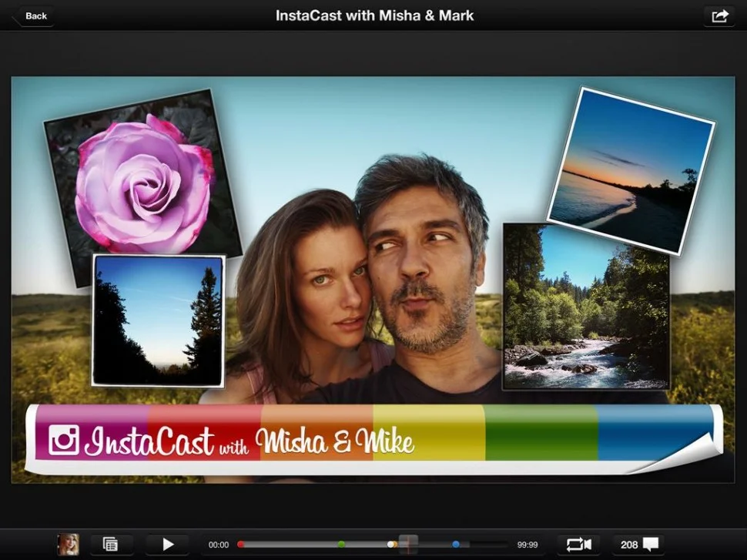Open the 208 comments button
This screenshot has height=560, width=747.
(x=638, y=545)
